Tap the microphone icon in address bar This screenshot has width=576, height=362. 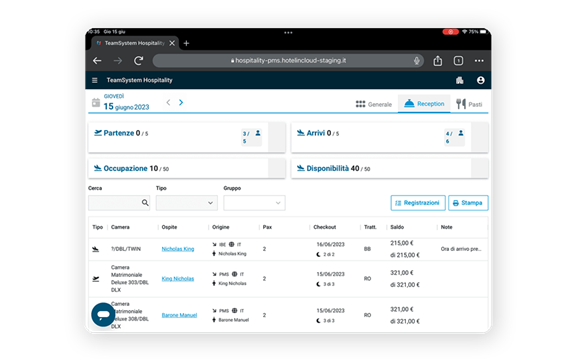tap(417, 61)
